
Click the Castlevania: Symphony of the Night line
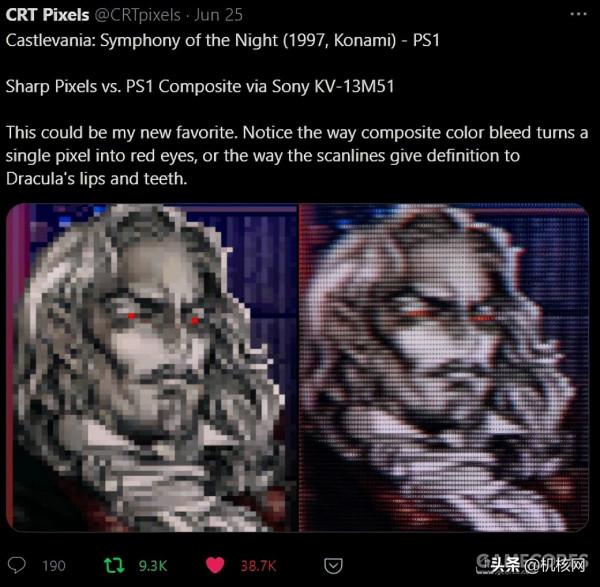(223, 41)
